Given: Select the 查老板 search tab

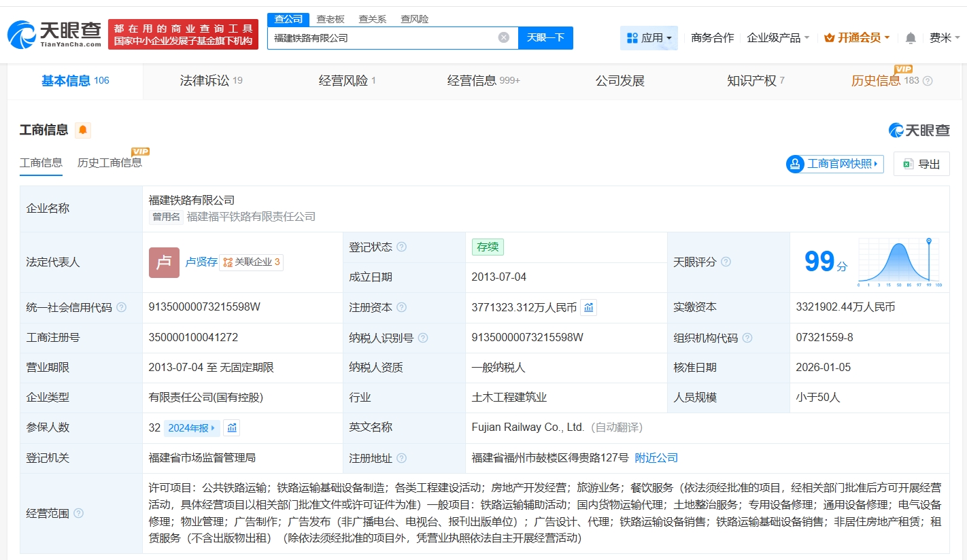Looking at the screenshot, I should [x=330, y=19].
